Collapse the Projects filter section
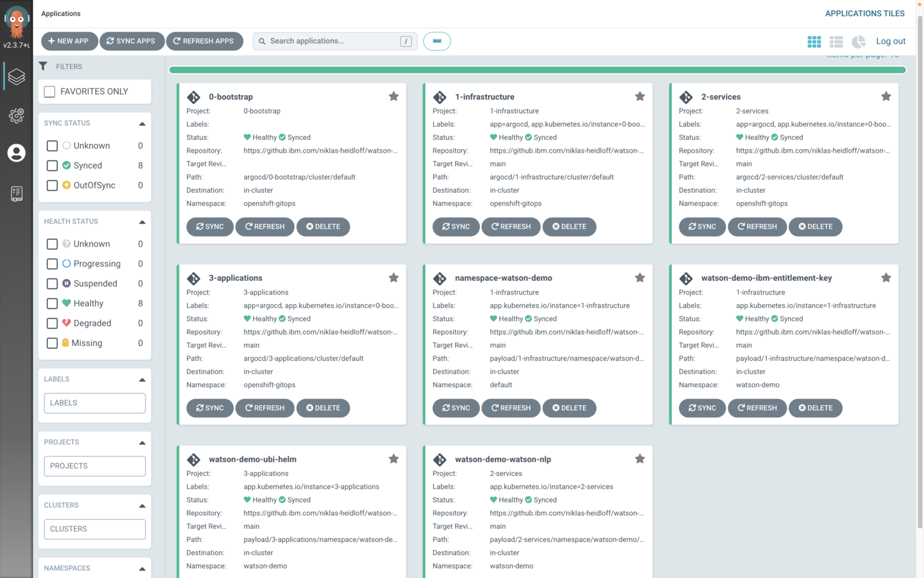The height and width of the screenshot is (578, 924). (142, 443)
